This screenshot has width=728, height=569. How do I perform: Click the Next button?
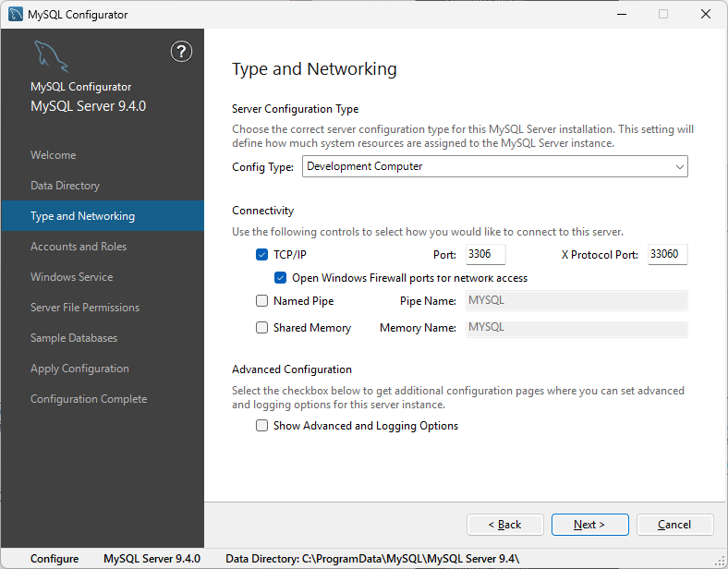click(589, 525)
